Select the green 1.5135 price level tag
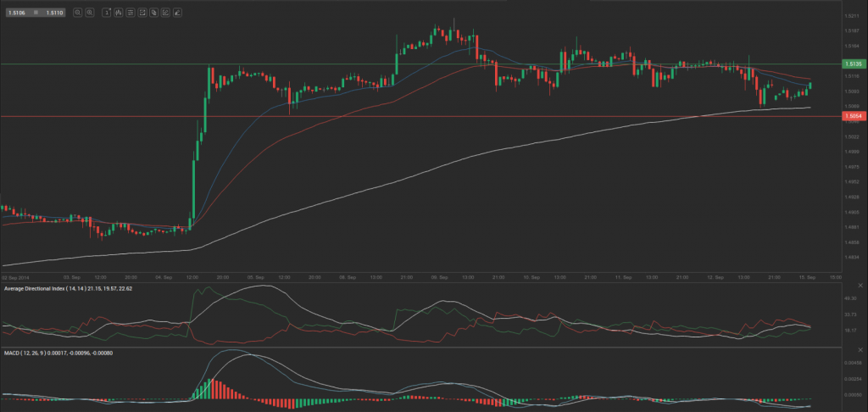Viewport: 868px width, 412px height. [853, 64]
